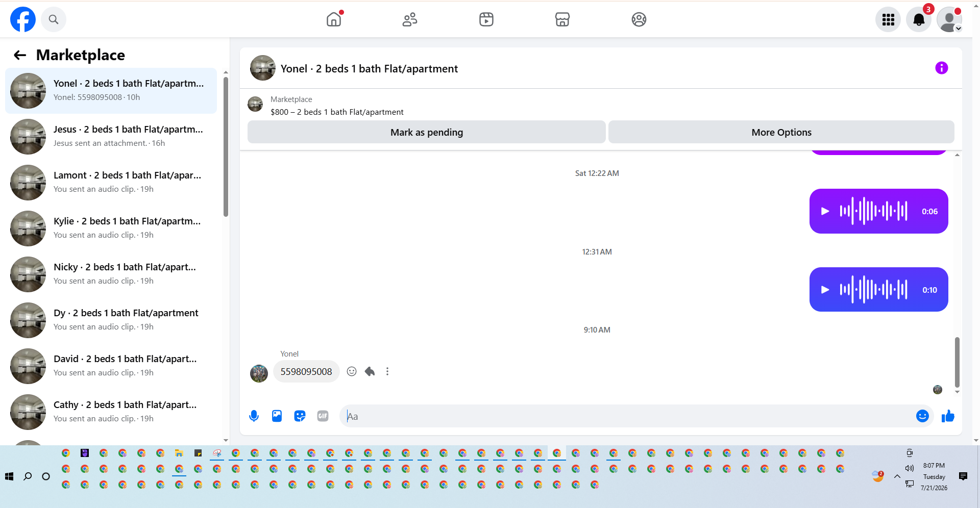Open Windows taskbar search

28,476
